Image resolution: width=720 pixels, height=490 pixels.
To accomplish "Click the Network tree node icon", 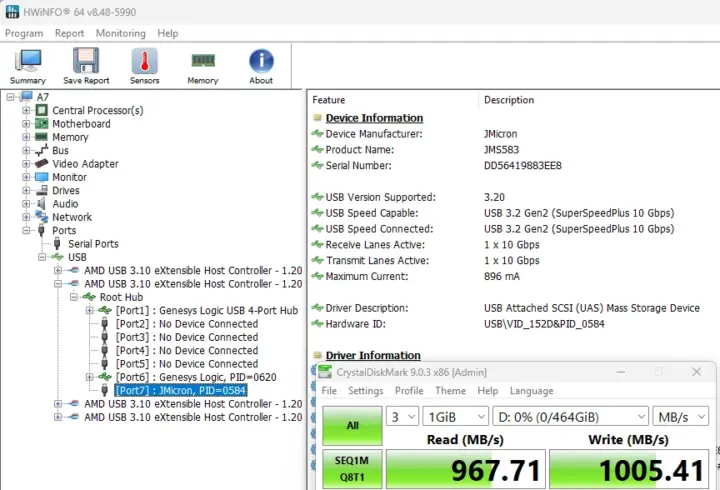I will pyautogui.click(x=41, y=217).
